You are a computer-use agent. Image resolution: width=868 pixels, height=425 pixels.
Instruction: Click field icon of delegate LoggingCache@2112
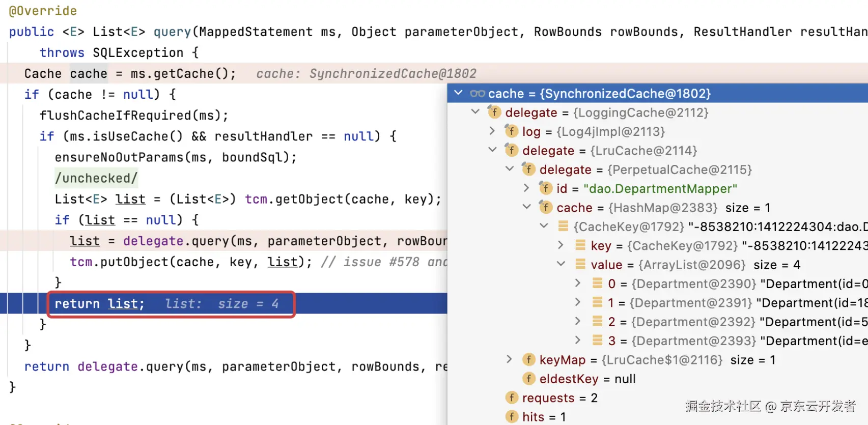pos(494,112)
